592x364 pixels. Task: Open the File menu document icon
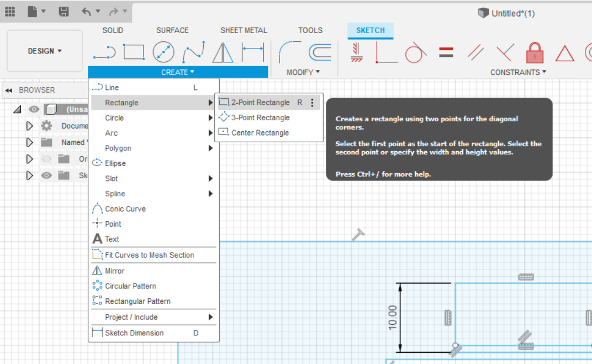(33, 12)
